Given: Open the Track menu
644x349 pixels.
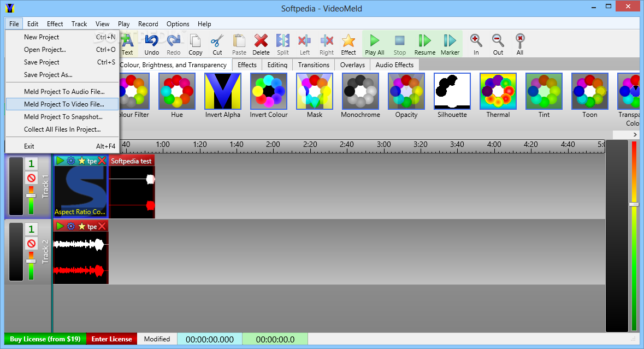Looking at the screenshot, I should click(x=79, y=24).
